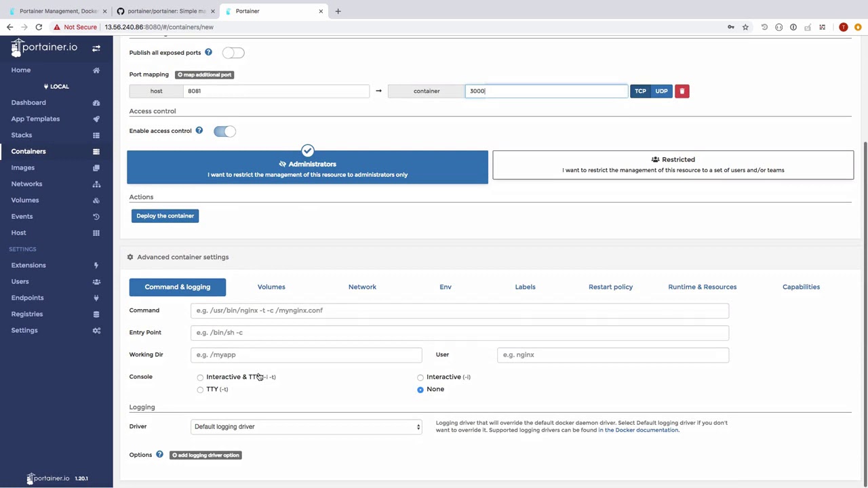Viewport: 868px width, 488px height.
Task: Click the browser reload icon
Action: 39,27
